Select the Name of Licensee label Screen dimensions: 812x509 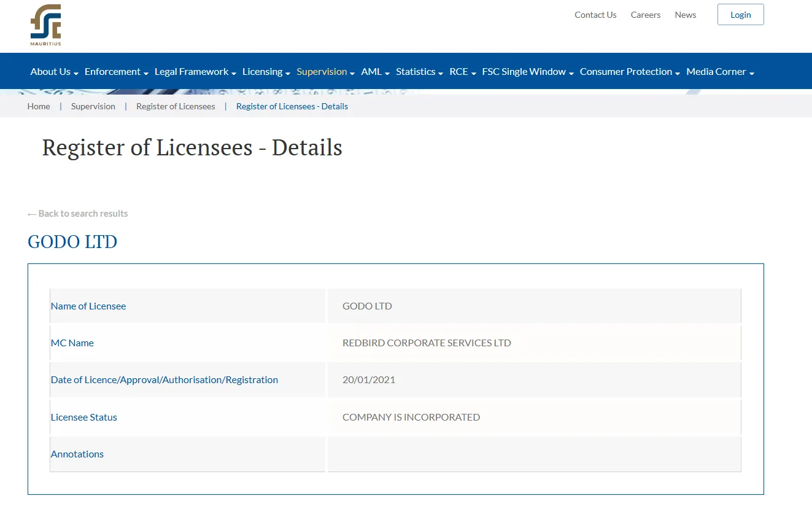[x=88, y=306]
